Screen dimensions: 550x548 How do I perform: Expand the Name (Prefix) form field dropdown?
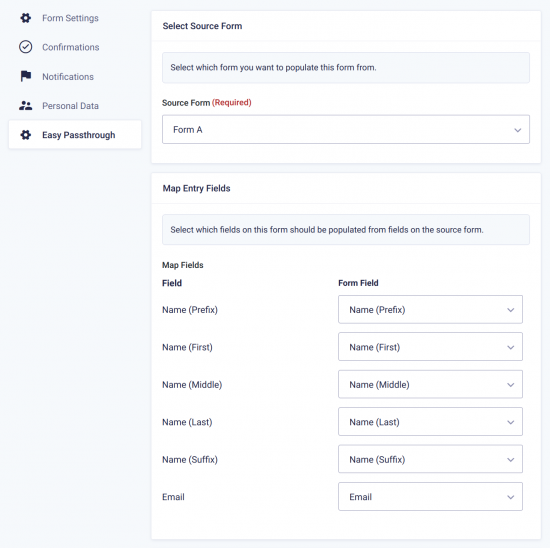click(x=430, y=309)
